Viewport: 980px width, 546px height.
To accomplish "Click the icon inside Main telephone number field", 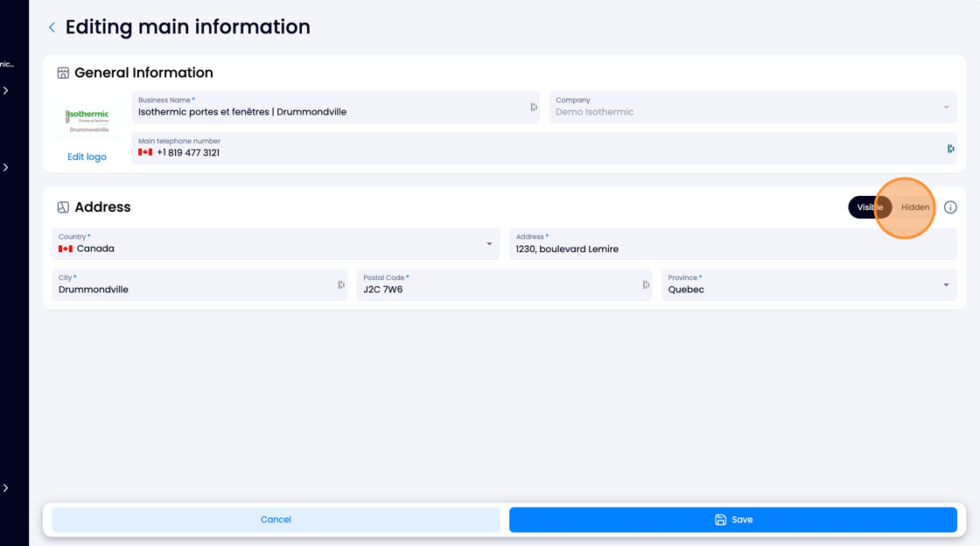I will 950,149.
